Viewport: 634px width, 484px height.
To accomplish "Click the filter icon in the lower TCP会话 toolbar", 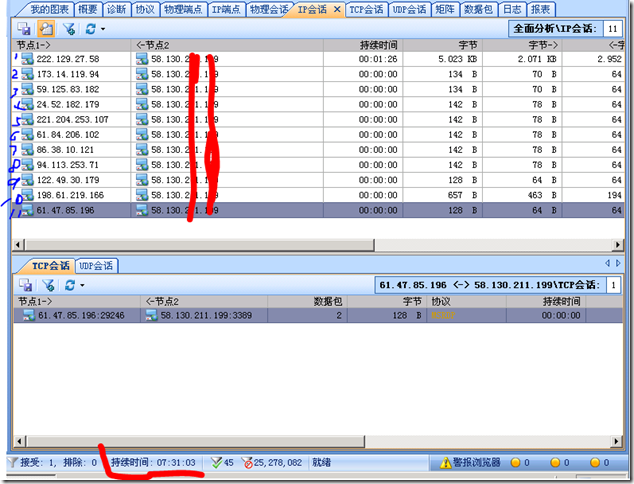I will pyautogui.click(x=49, y=285).
